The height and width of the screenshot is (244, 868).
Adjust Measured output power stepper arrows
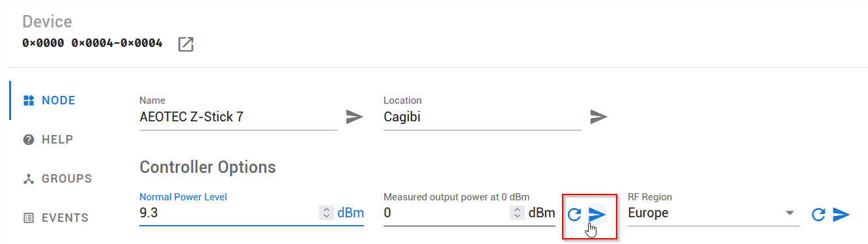tap(517, 213)
